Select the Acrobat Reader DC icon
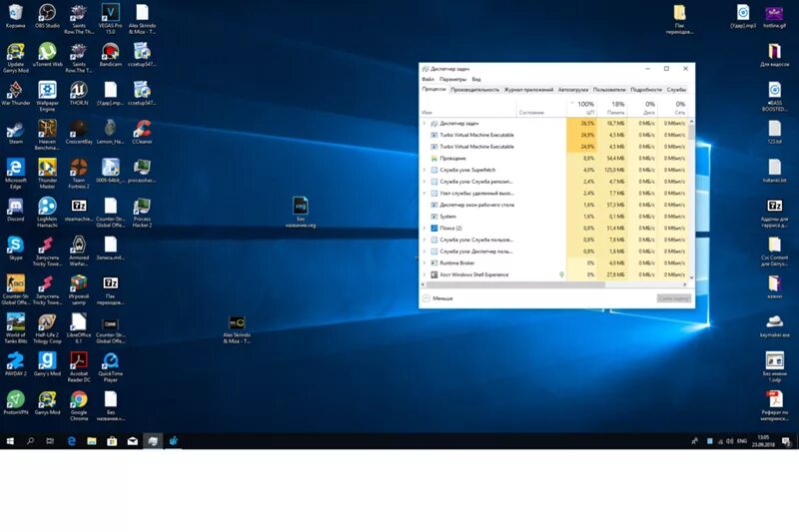The image size is (799, 532). click(79, 367)
